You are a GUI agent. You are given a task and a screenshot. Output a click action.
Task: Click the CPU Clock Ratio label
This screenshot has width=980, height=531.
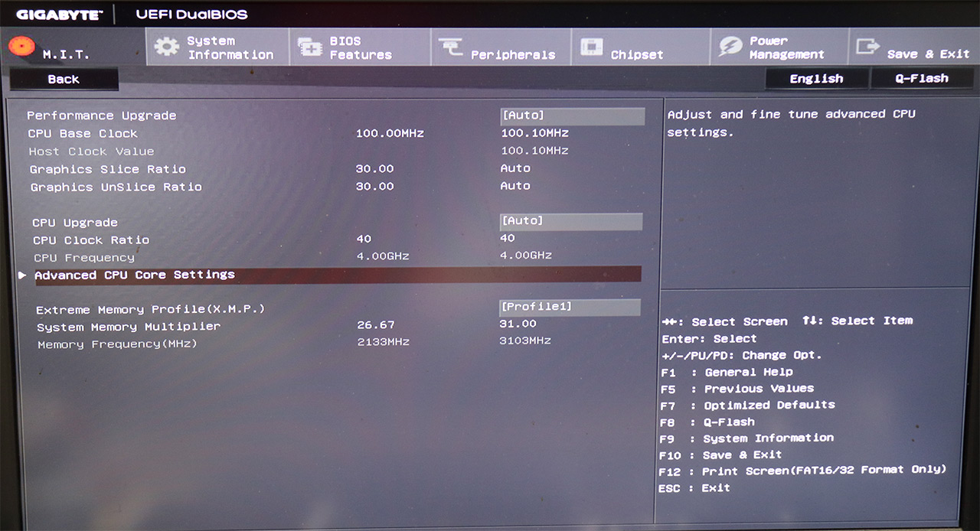pyautogui.click(x=91, y=240)
